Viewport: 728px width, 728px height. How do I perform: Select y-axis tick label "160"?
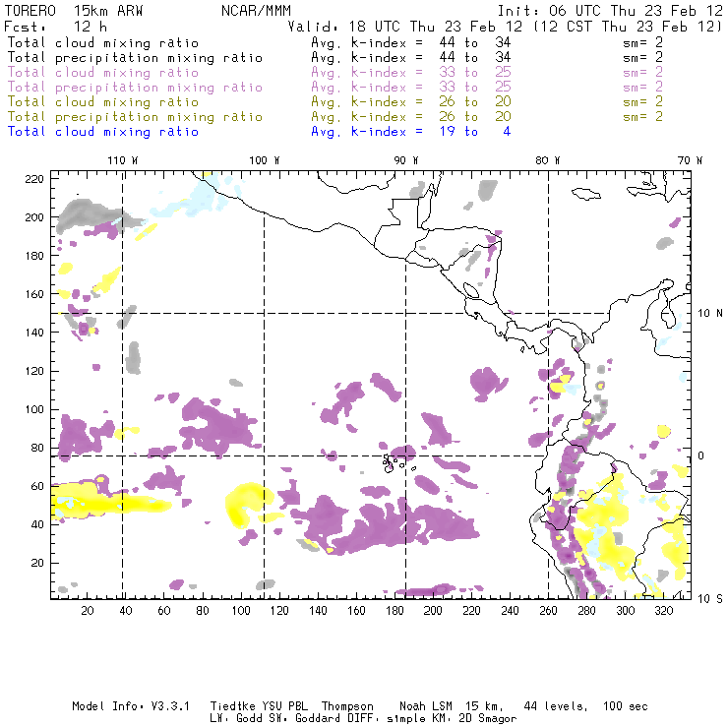click(x=34, y=294)
